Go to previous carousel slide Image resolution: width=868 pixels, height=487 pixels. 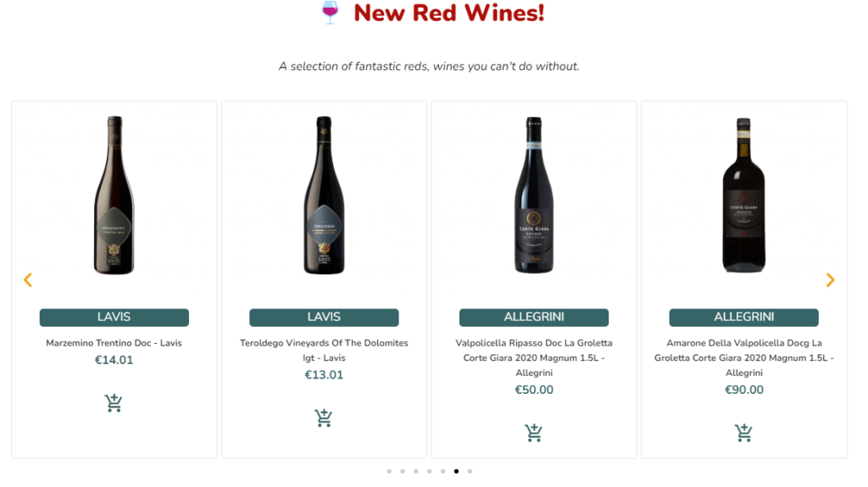(27, 279)
